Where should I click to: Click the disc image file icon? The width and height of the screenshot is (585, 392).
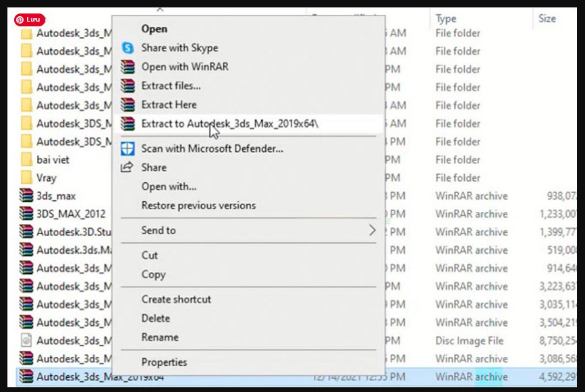[x=26, y=341]
